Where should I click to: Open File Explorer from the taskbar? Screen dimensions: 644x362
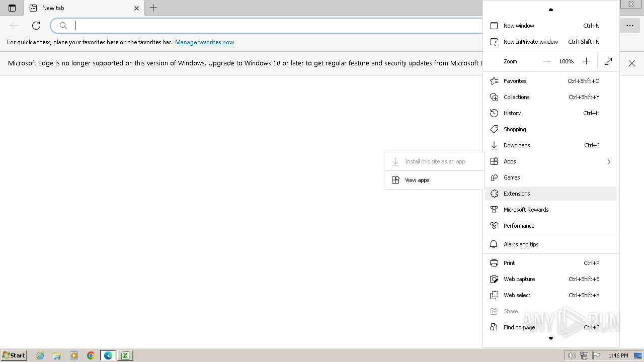pos(57,355)
